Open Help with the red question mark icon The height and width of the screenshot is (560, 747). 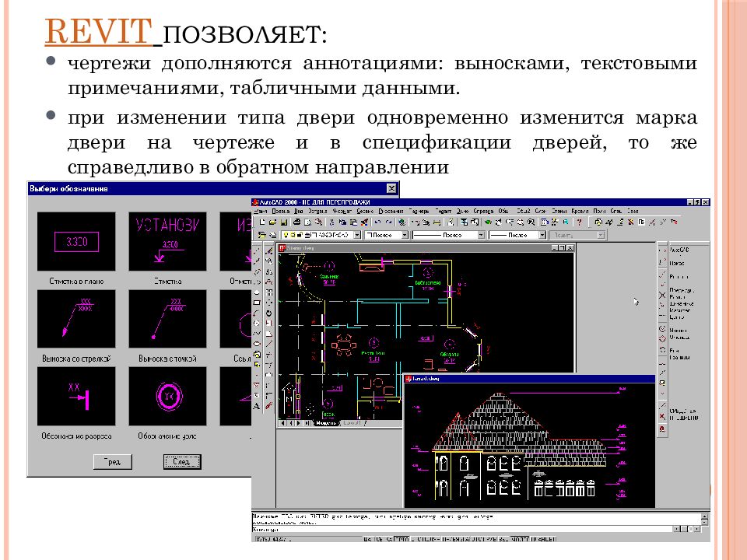point(579,222)
